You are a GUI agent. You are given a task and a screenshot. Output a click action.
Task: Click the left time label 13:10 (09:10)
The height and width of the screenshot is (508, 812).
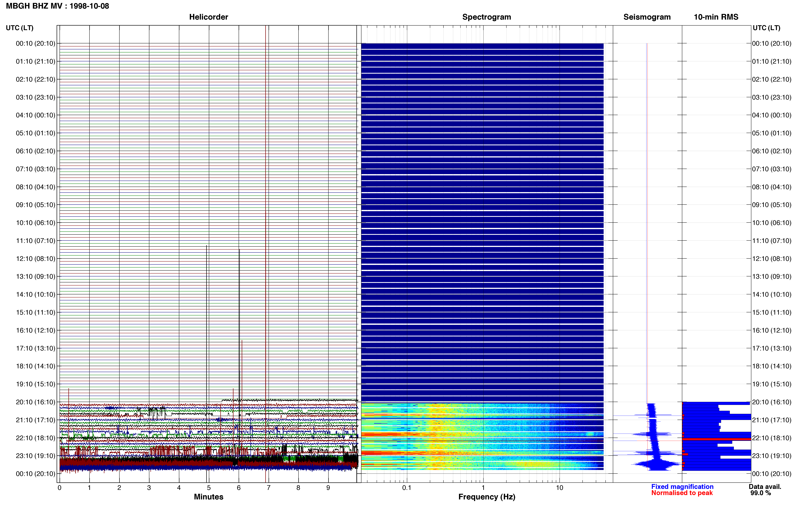[36, 277]
